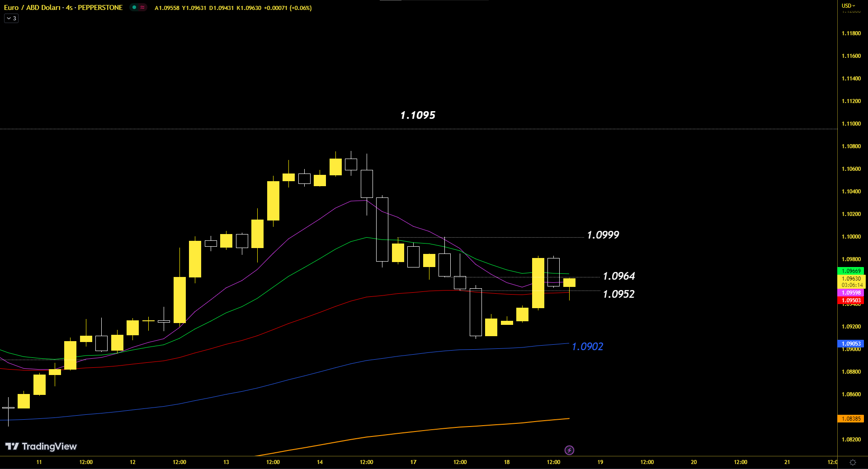Click the red approximate data icon

(142, 7)
